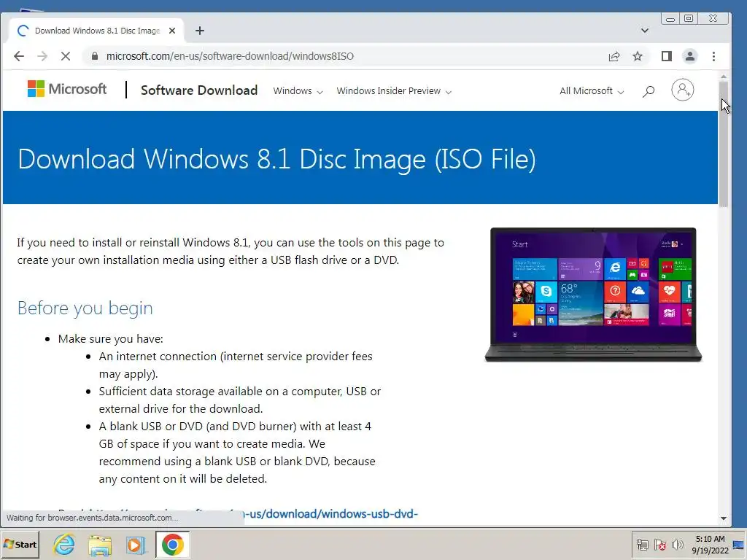Open the clock showing 5:10 AM
747x560 pixels.
coord(710,544)
